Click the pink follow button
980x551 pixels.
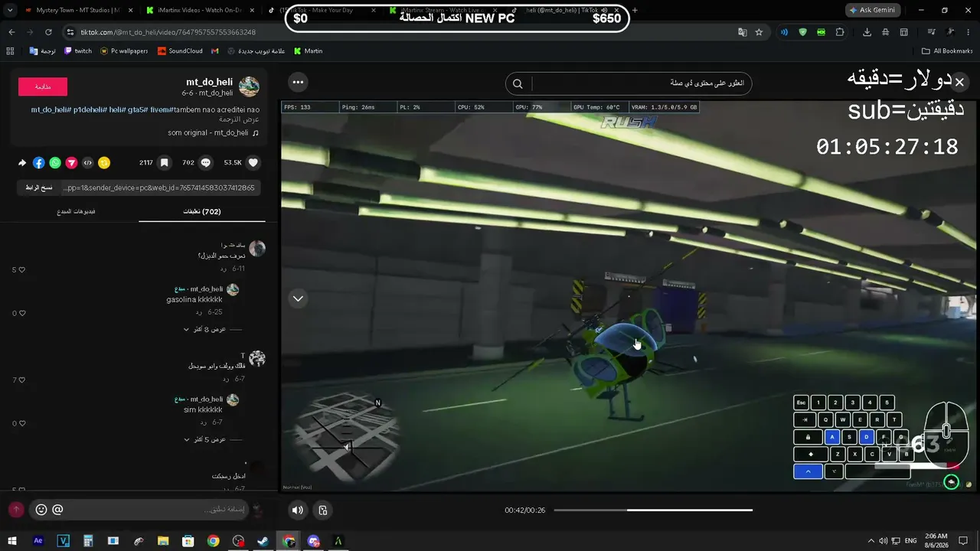tap(43, 86)
